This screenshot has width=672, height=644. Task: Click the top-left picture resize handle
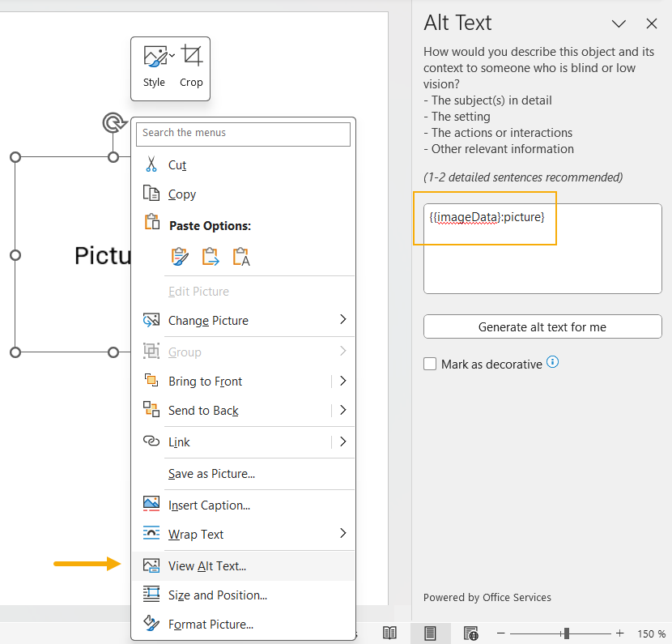[x=15, y=157]
